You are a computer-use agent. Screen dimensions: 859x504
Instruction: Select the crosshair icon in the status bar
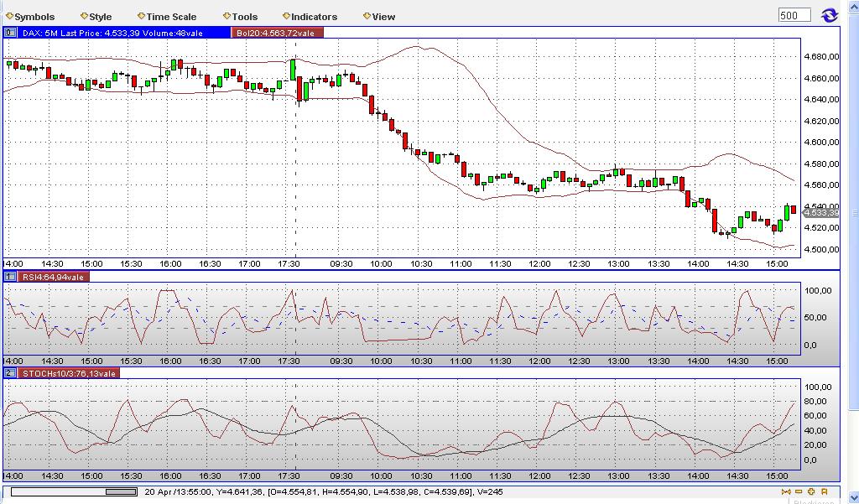point(810,491)
